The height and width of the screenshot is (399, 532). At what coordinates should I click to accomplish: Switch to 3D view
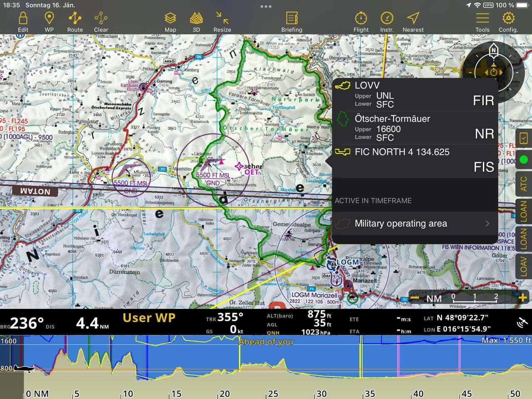(x=196, y=22)
